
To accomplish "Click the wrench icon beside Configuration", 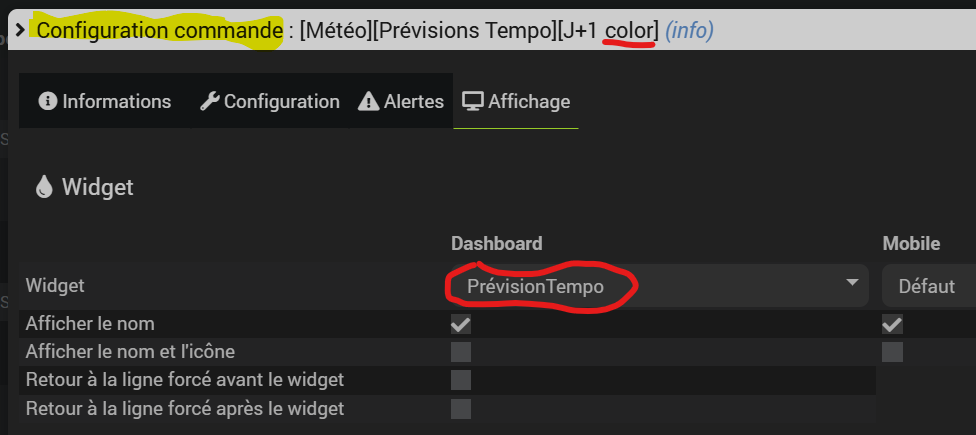I will point(209,102).
